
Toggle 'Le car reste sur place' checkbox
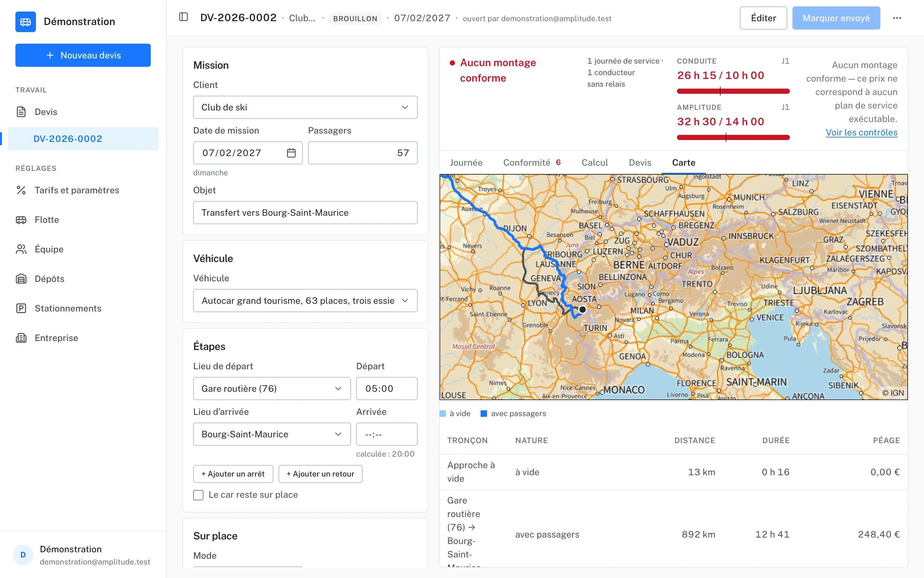point(198,495)
